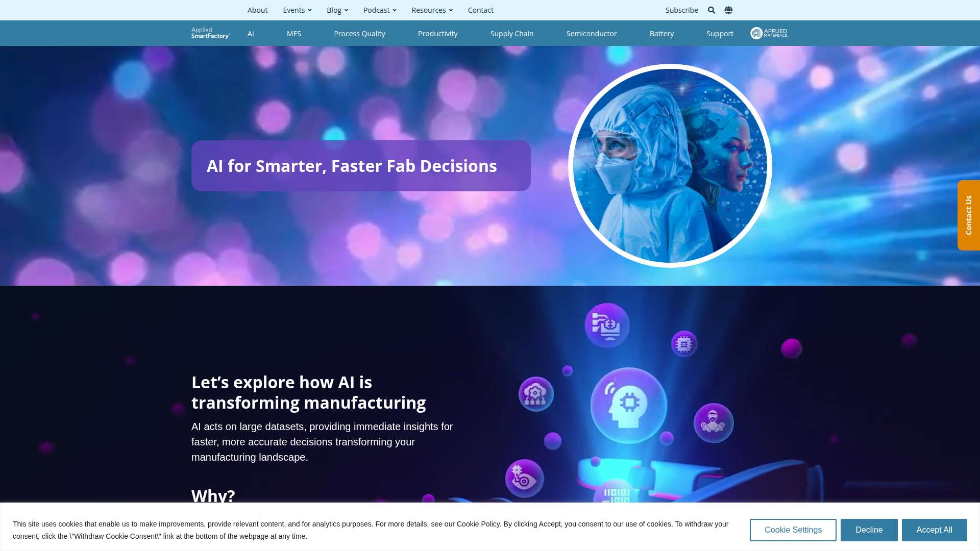
Task: Click the cloud gear bubble icon
Action: click(536, 394)
